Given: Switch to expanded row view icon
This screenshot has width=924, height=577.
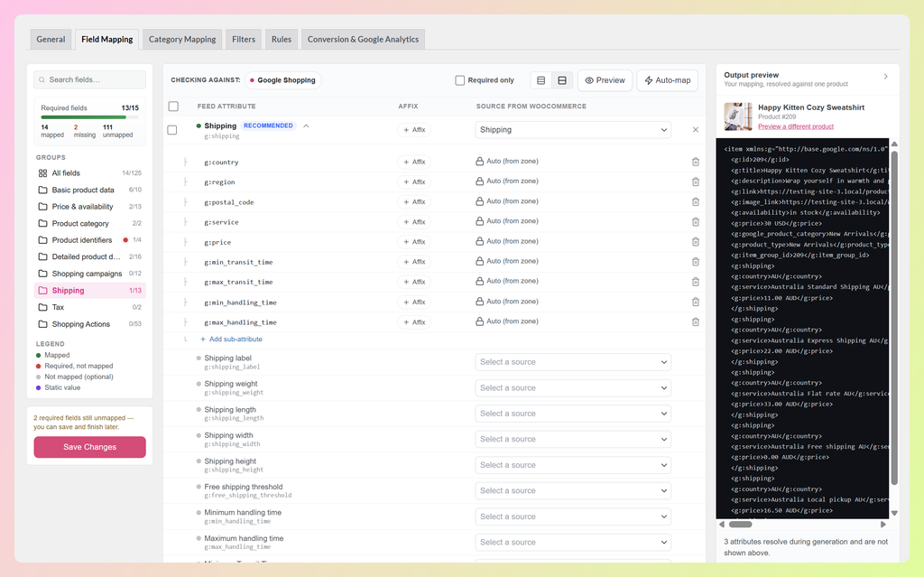Looking at the screenshot, I should click(562, 80).
